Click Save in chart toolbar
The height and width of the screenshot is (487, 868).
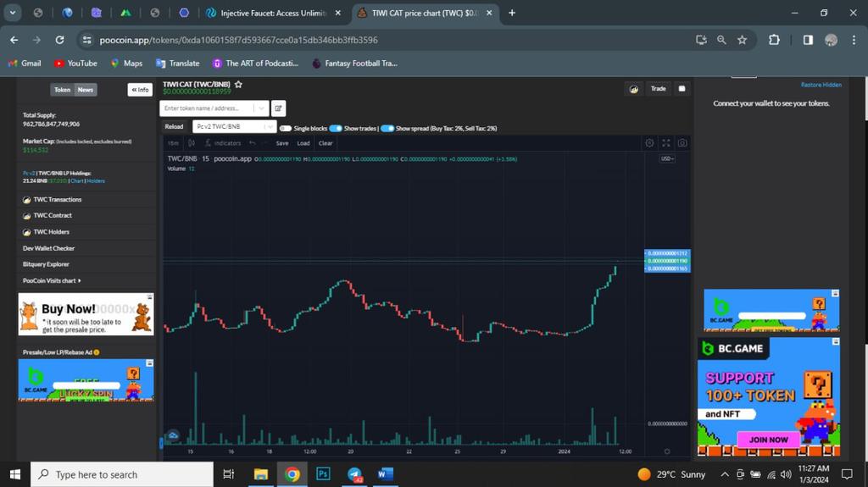(282, 143)
